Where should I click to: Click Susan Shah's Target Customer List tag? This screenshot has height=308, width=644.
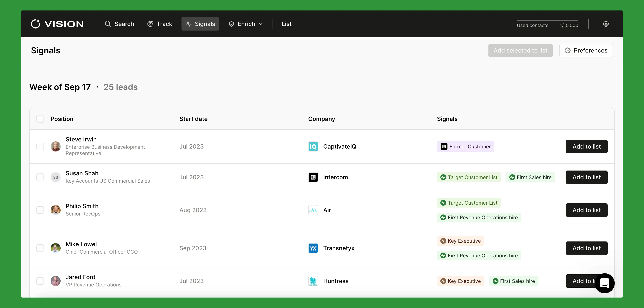469,177
